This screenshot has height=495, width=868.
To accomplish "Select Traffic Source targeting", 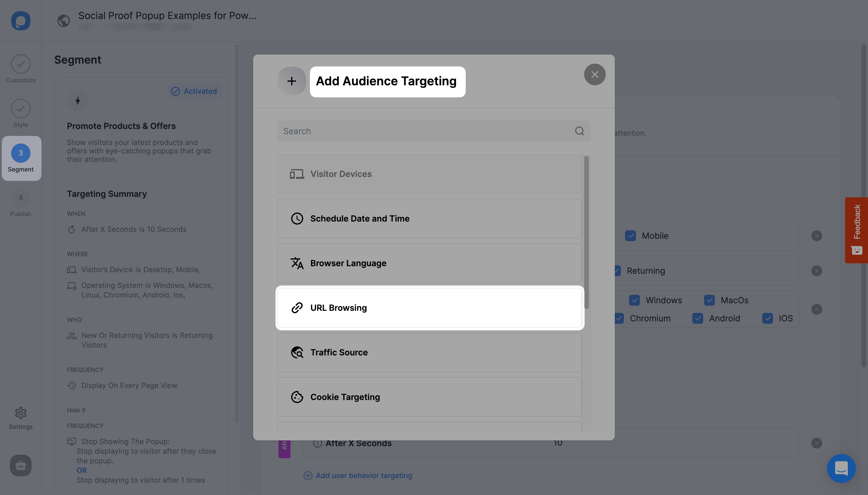I will coord(429,352).
